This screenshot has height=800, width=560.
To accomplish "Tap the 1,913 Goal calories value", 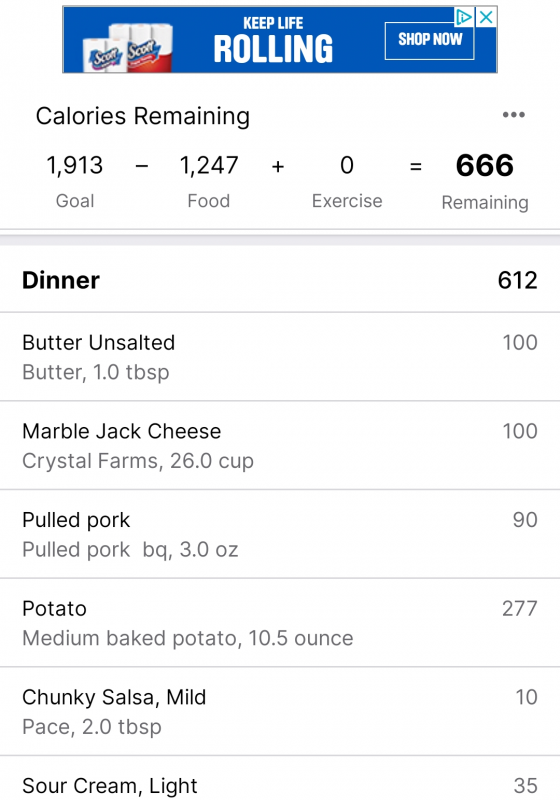I will pos(74,165).
